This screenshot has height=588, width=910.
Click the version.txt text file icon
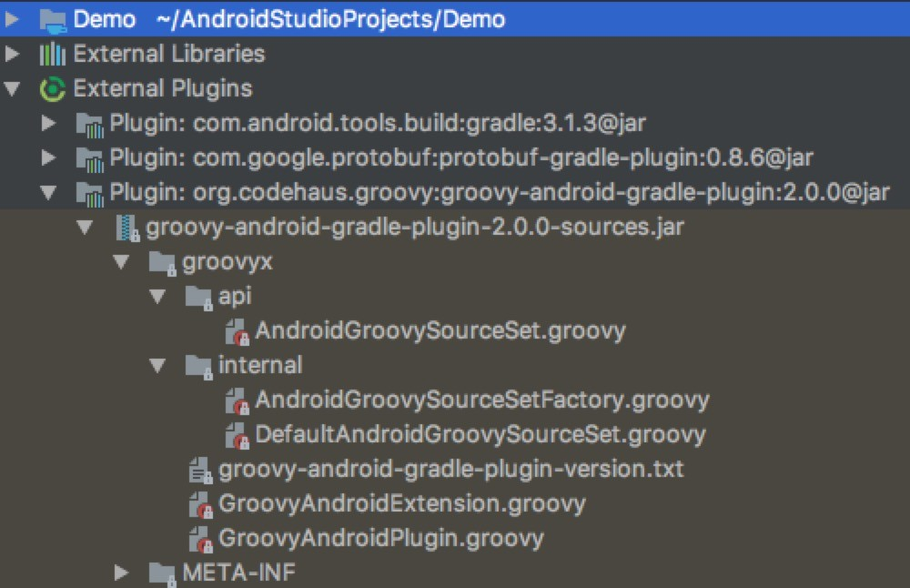(201, 470)
